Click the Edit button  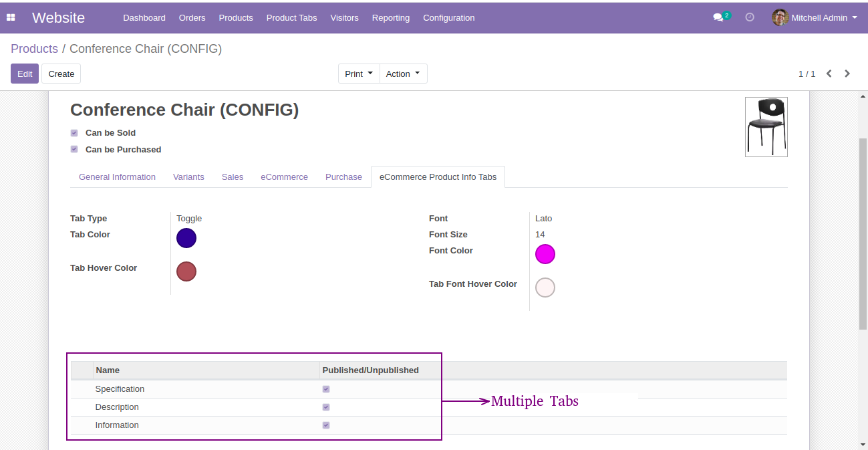[25, 74]
